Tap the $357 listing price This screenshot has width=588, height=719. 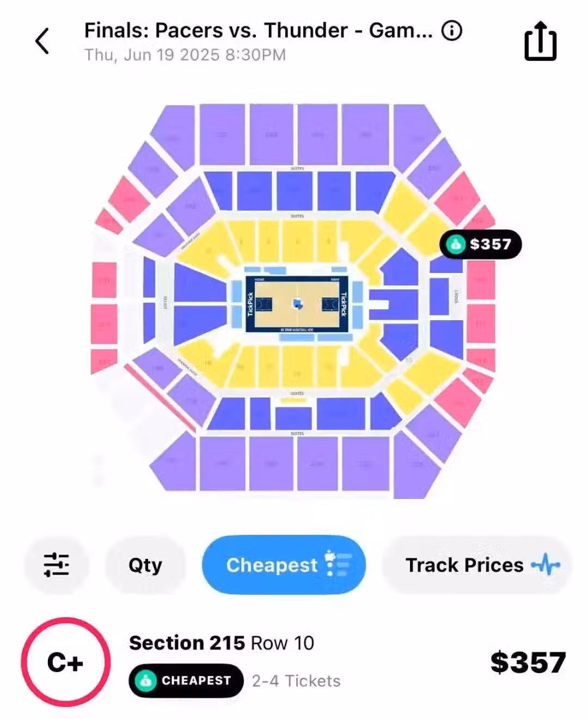point(528,662)
